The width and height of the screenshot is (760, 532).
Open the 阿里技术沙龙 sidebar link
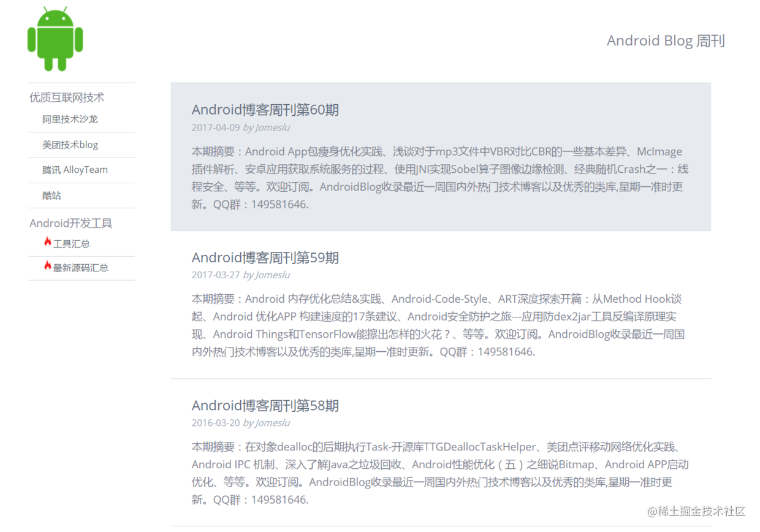pos(70,120)
